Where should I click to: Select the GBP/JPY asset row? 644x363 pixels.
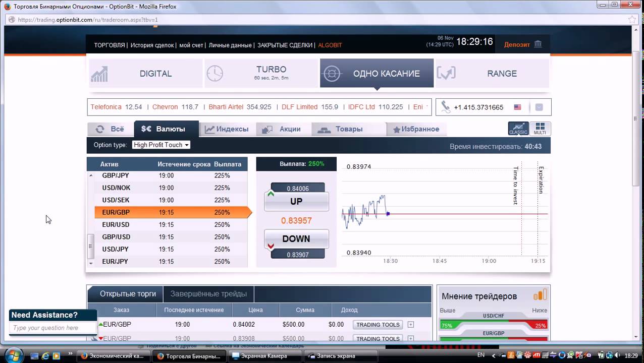coord(171,175)
